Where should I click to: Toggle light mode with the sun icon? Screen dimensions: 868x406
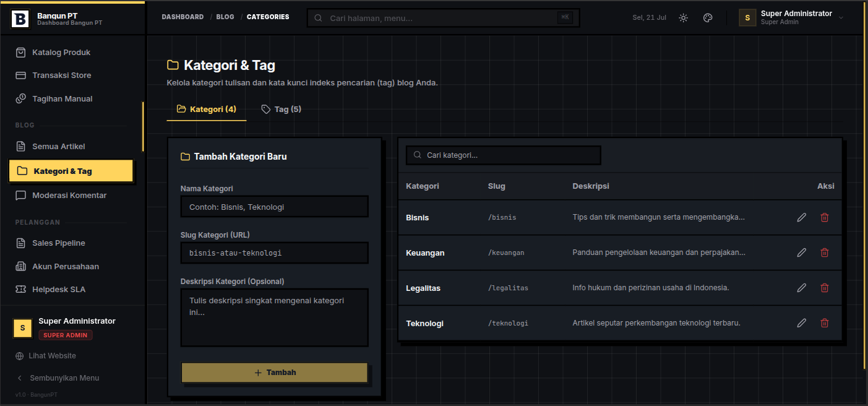click(x=683, y=17)
